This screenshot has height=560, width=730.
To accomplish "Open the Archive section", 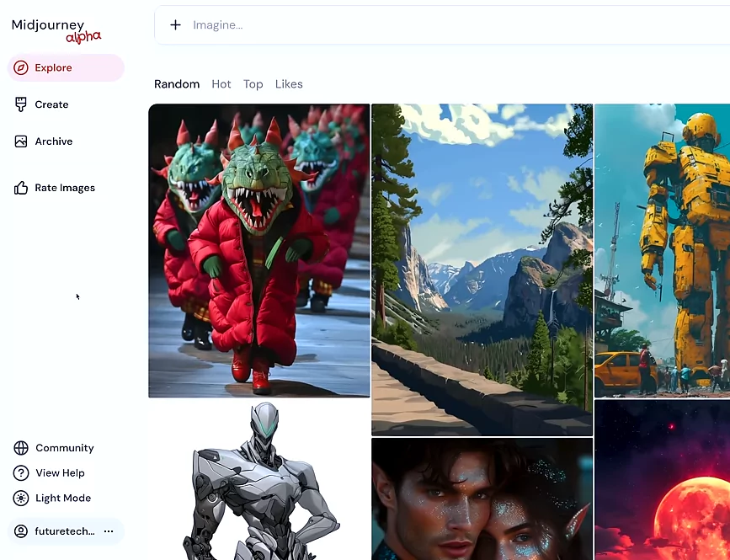I will (x=54, y=141).
